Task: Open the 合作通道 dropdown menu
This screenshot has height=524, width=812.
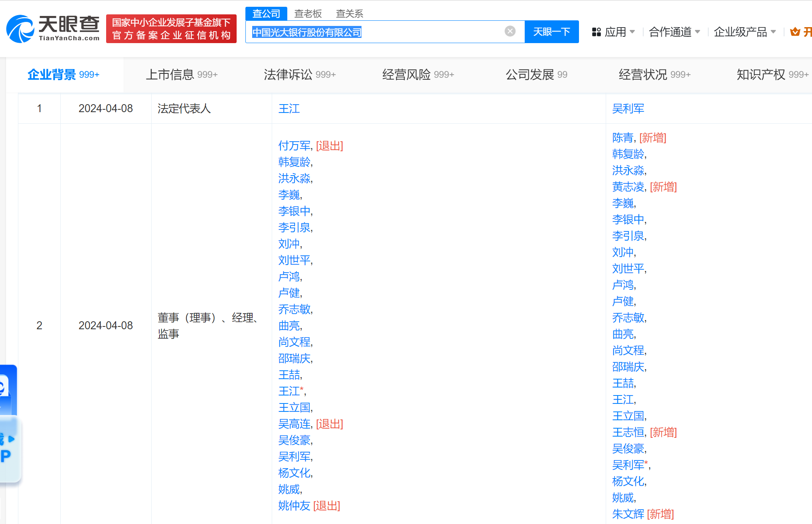Action: (674, 32)
